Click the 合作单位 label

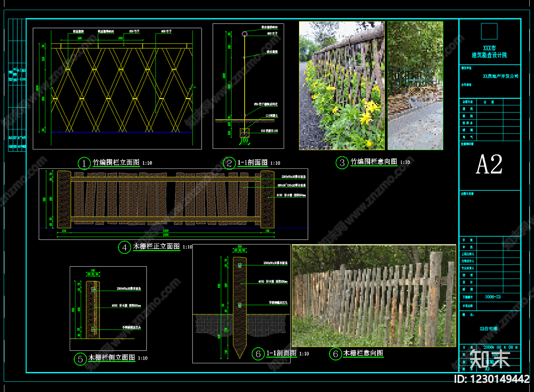click(x=466, y=85)
